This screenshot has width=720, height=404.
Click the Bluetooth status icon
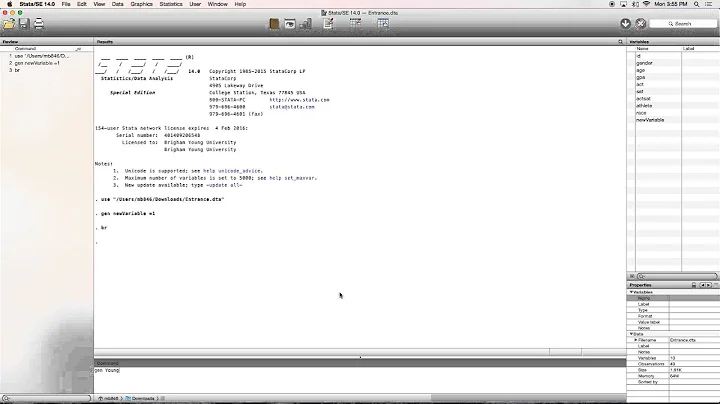[635, 4]
